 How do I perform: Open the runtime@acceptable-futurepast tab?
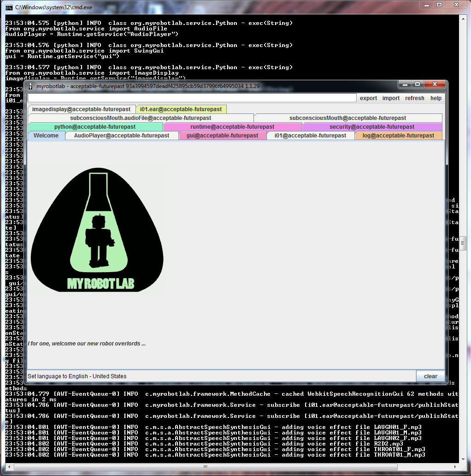pos(232,127)
